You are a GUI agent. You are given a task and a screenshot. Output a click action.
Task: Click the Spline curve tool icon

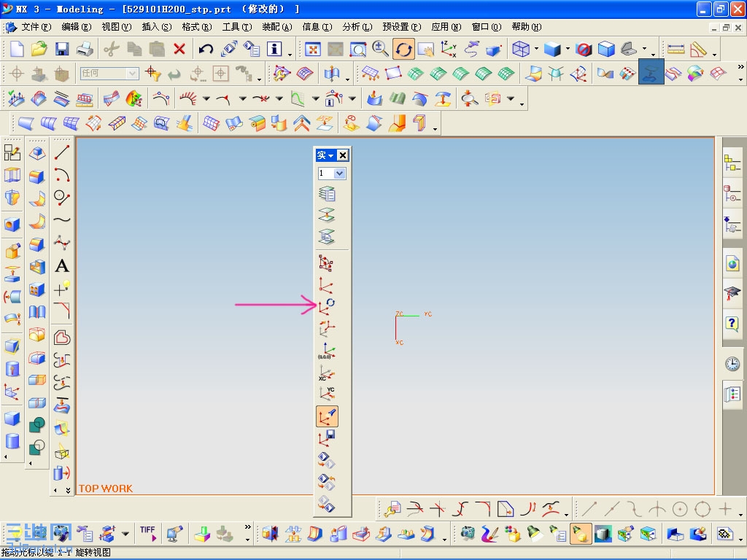62,220
